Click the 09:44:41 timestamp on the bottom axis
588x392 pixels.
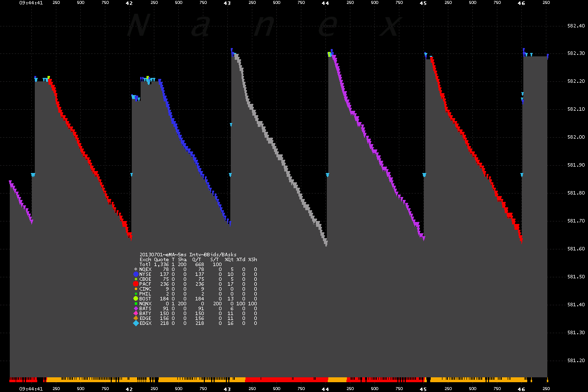[x=31, y=389]
